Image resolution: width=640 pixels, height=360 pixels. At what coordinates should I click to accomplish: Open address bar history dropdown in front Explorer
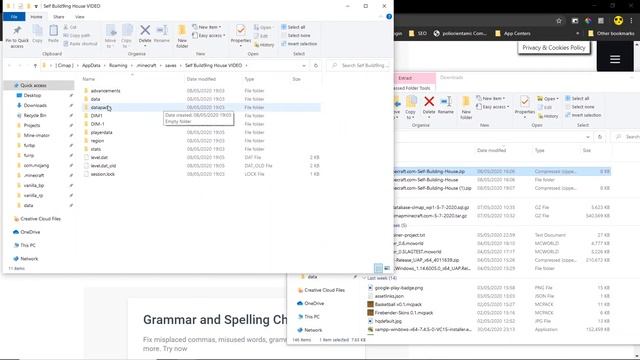[x=304, y=66]
